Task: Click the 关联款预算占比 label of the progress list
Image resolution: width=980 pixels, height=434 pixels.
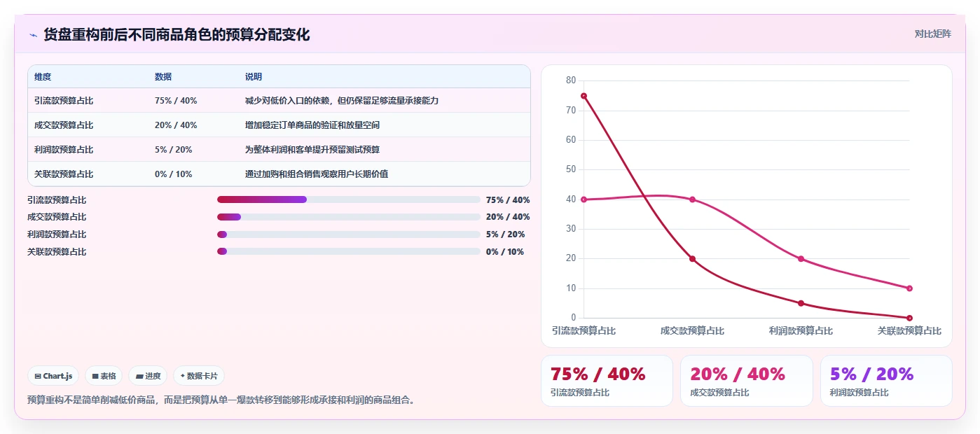Action: click(x=57, y=252)
